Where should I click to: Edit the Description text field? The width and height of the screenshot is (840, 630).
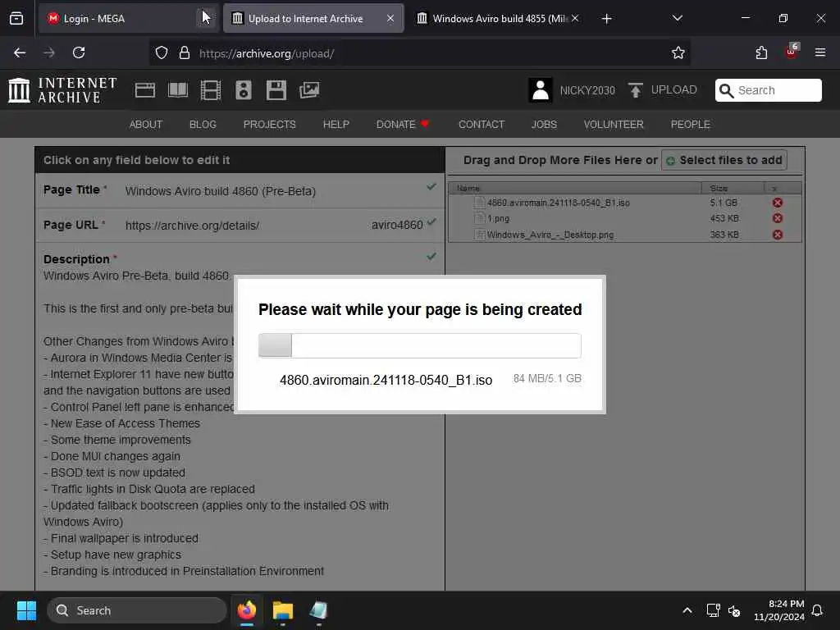(240, 418)
